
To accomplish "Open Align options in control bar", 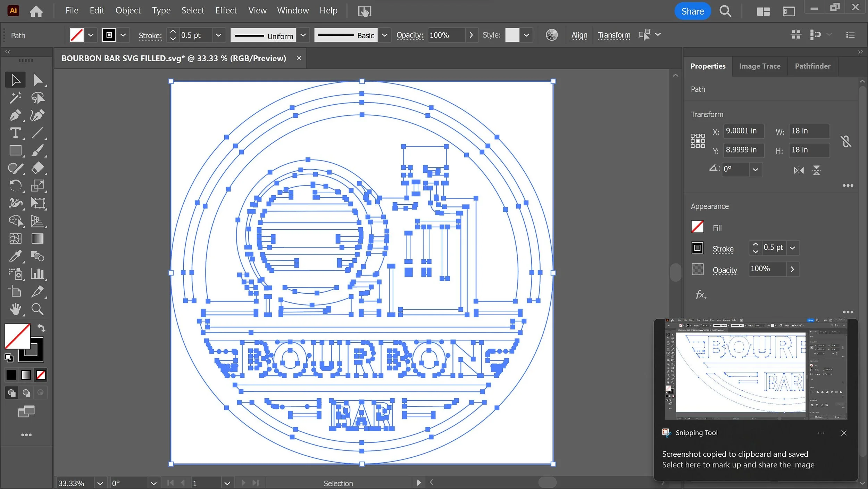I will [x=579, y=35].
